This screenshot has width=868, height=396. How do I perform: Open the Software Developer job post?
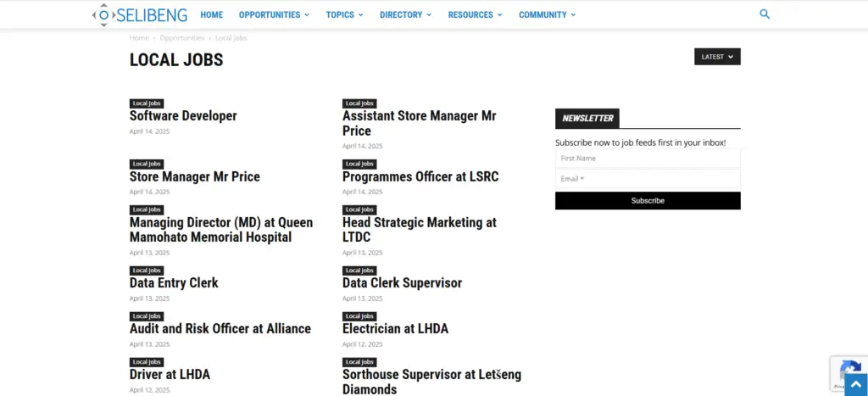[x=183, y=116]
